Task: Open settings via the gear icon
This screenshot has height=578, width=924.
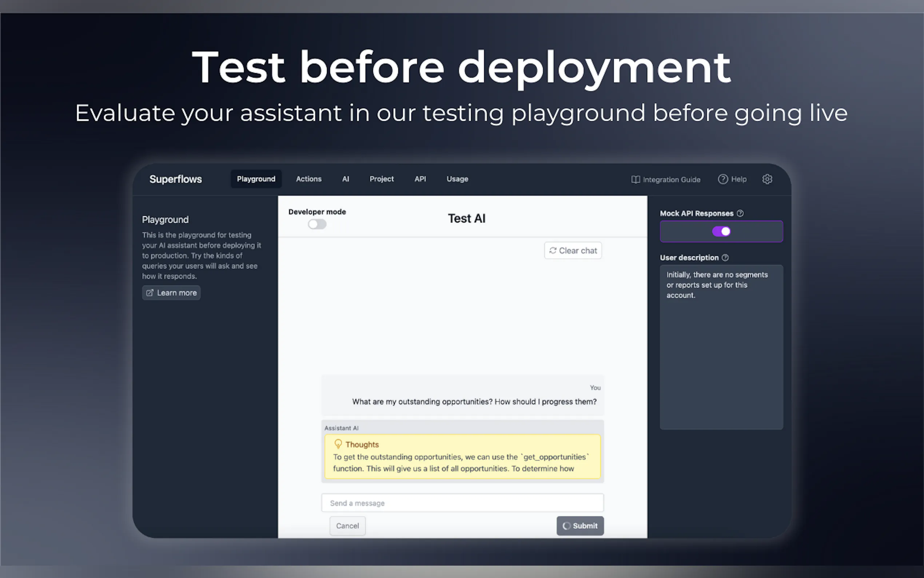Action: pyautogui.click(x=767, y=179)
